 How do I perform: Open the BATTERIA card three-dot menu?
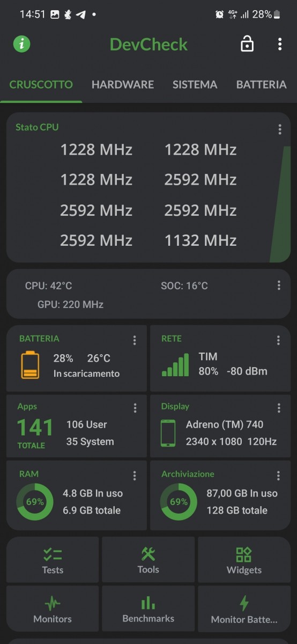click(x=135, y=340)
